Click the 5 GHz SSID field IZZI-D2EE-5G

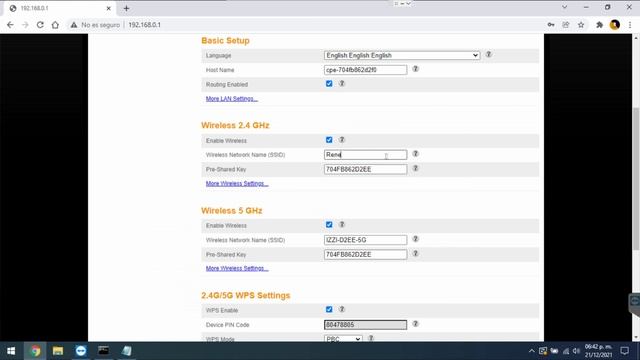click(x=365, y=240)
